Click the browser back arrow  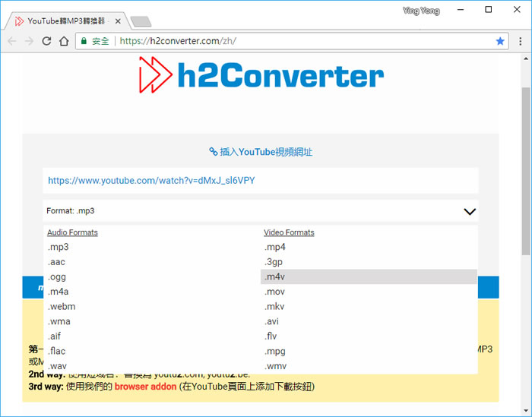point(12,41)
